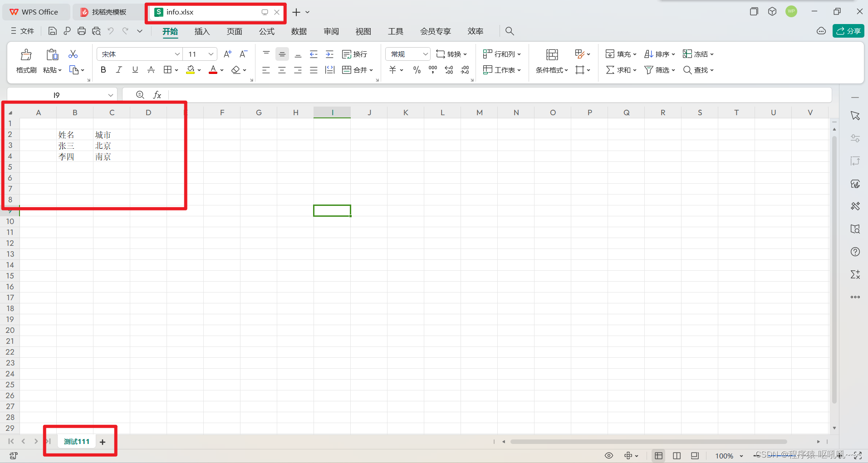Viewport: 868px width, 463px height.
Task: Toggle Bold formatting
Action: [103, 70]
